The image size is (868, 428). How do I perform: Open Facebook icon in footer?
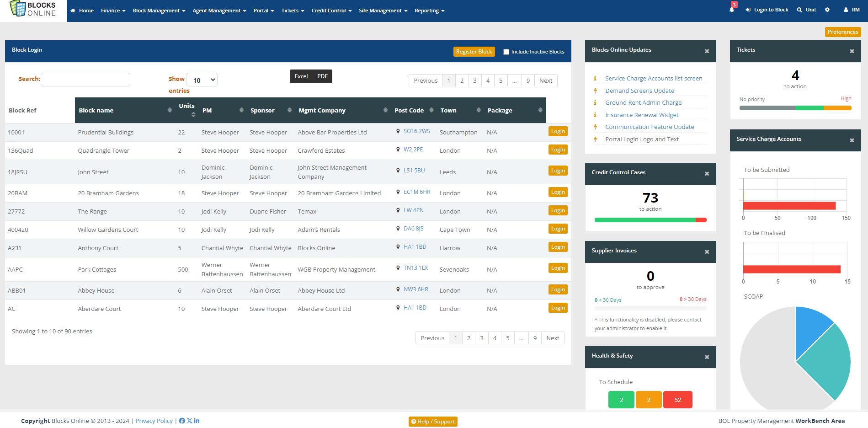coord(182,421)
